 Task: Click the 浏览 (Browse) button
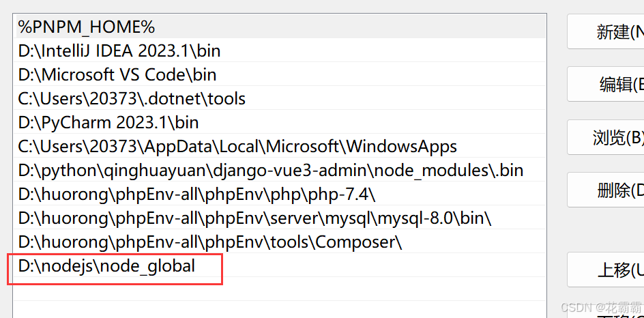point(606,137)
